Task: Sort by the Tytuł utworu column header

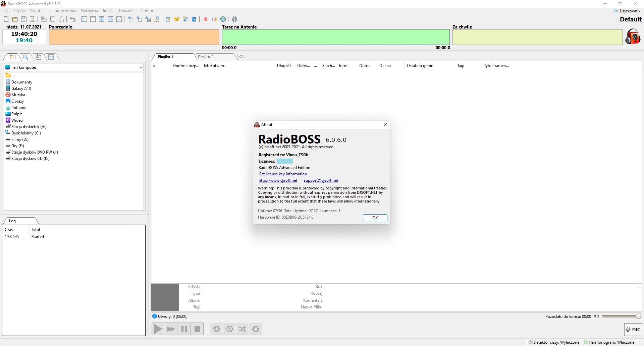Action: pos(238,66)
